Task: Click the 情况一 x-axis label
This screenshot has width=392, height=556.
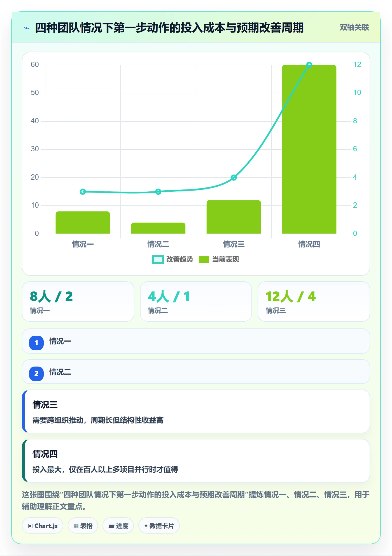Action: click(x=83, y=244)
